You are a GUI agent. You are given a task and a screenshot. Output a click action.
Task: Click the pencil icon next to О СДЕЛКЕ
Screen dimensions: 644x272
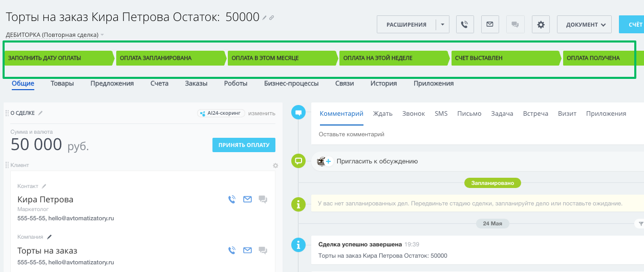tap(40, 113)
